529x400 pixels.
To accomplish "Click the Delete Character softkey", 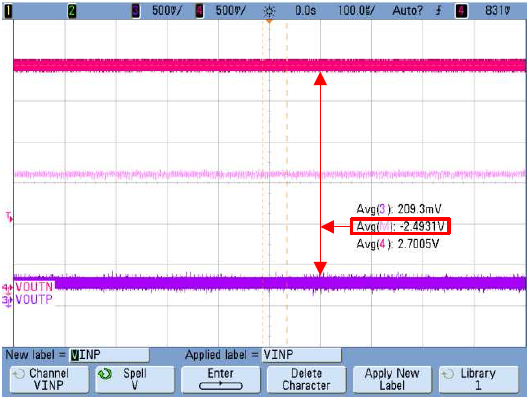I will 306,379.
